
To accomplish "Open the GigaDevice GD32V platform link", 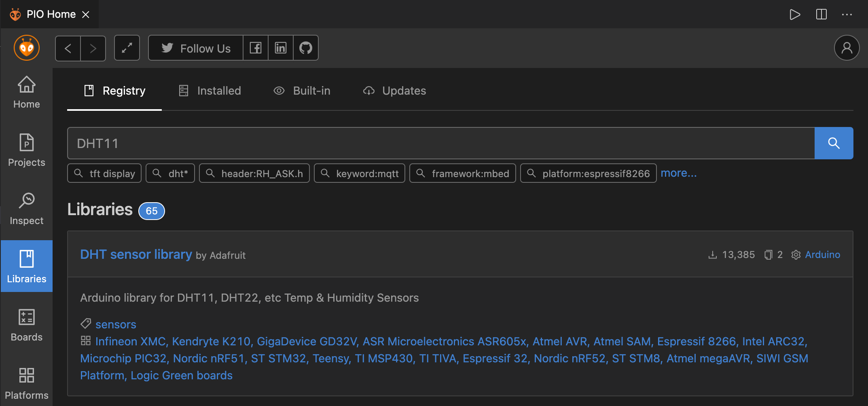I will tap(307, 341).
